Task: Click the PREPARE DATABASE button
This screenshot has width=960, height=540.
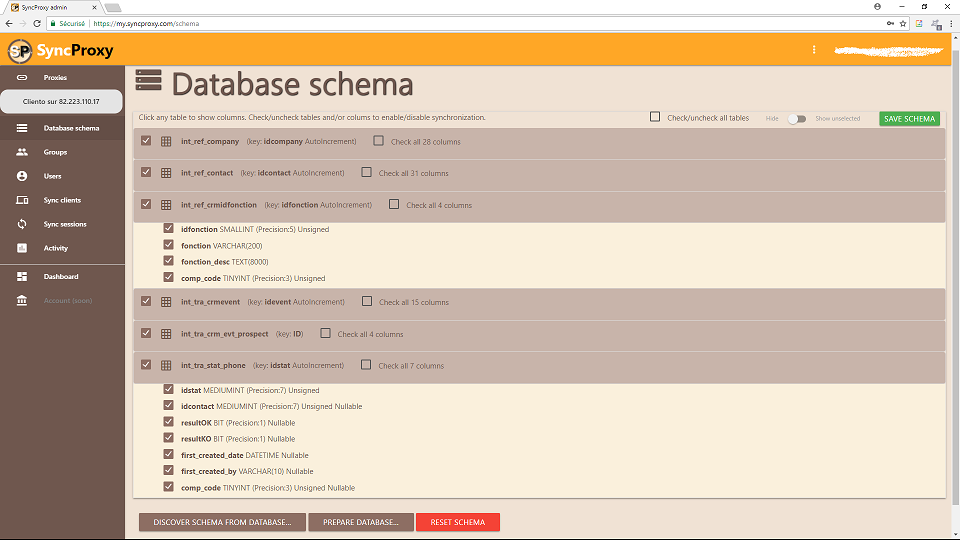Action: tap(361, 522)
